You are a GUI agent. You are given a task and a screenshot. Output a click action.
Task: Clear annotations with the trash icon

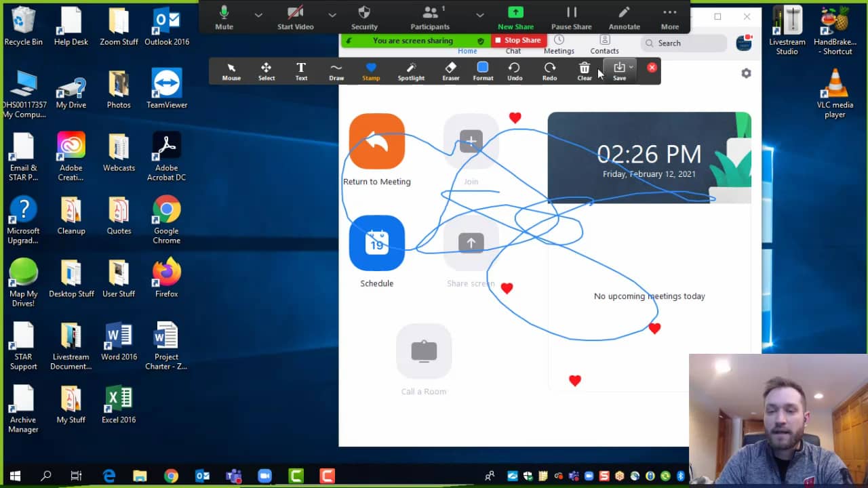pos(585,71)
